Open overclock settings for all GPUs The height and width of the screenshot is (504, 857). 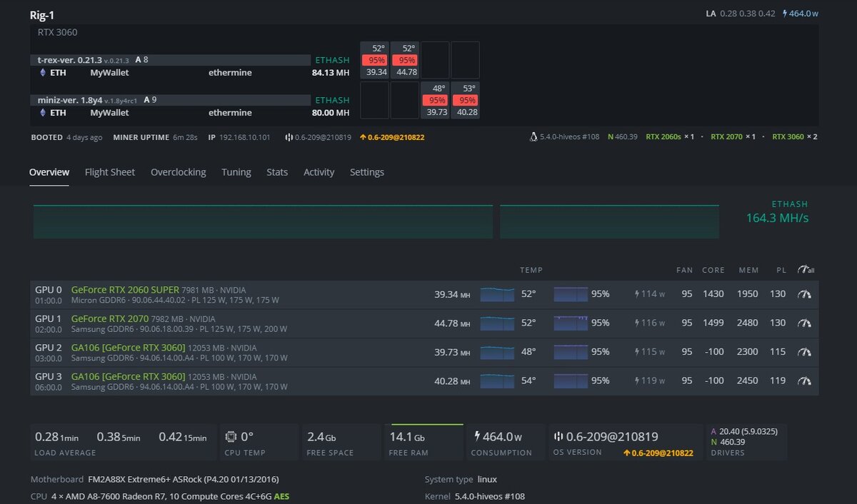[806, 270]
